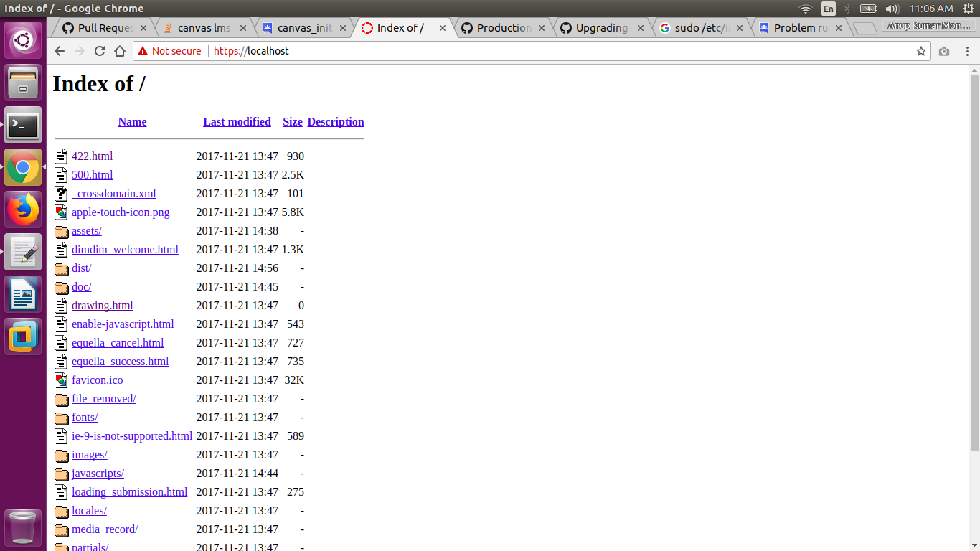Click the page vertical scrollbar
The height and width of the screenshot is (551, 980).
[974, 263]
